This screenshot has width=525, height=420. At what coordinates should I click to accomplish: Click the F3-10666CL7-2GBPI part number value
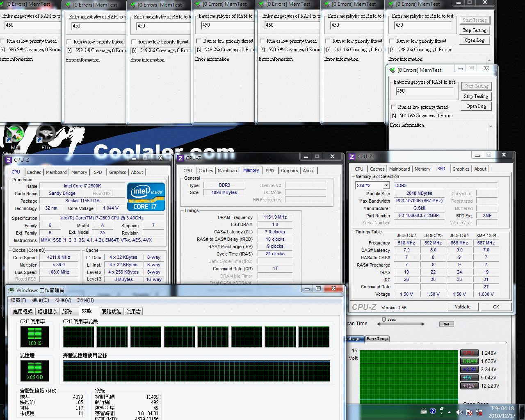point(419,215)
